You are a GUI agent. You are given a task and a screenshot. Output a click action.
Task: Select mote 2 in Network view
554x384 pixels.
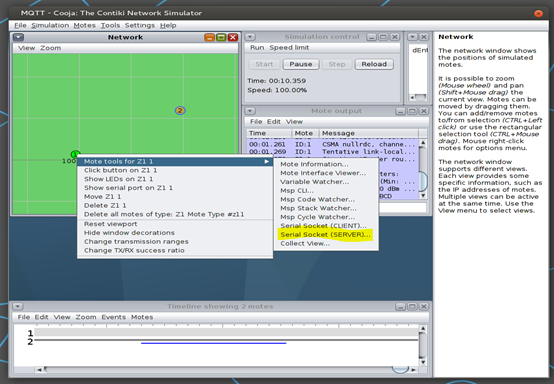[x=180, y=111]
